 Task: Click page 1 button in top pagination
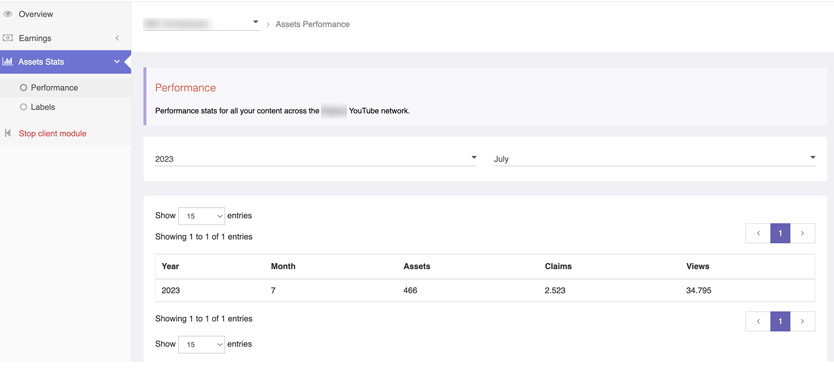click(x=780, y=233)
